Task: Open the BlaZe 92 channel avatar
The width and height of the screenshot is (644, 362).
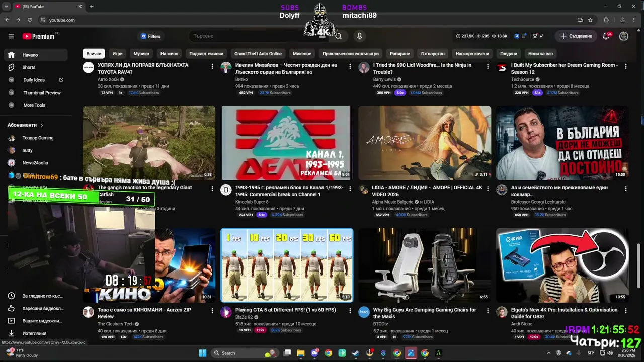Action: pos(226,312)
